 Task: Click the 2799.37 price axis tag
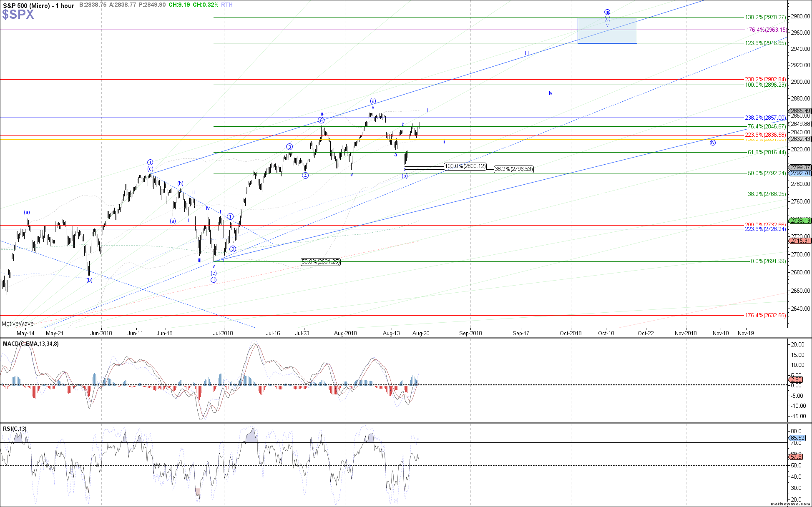point(799,168)
